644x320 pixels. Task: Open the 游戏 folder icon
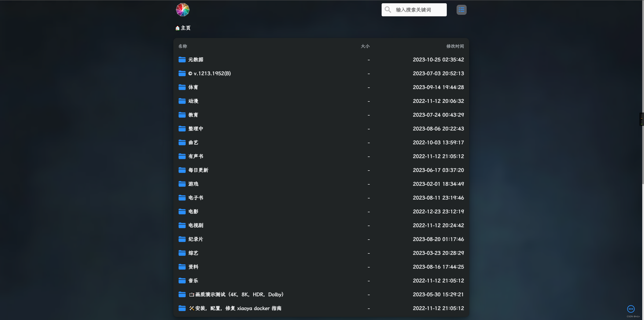[182, 184]
